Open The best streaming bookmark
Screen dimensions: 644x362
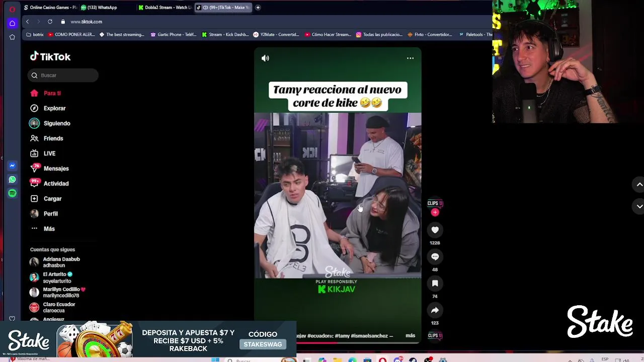122,35
